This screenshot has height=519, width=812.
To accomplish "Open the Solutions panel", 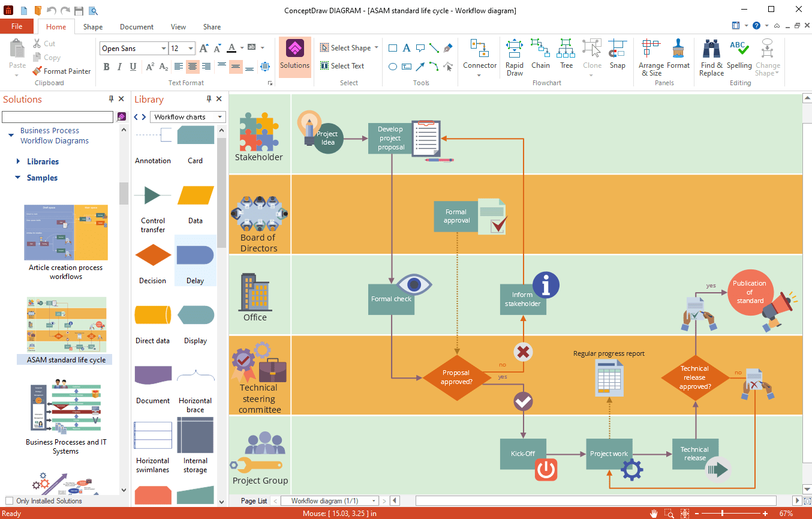I will [x=294, y=56].
